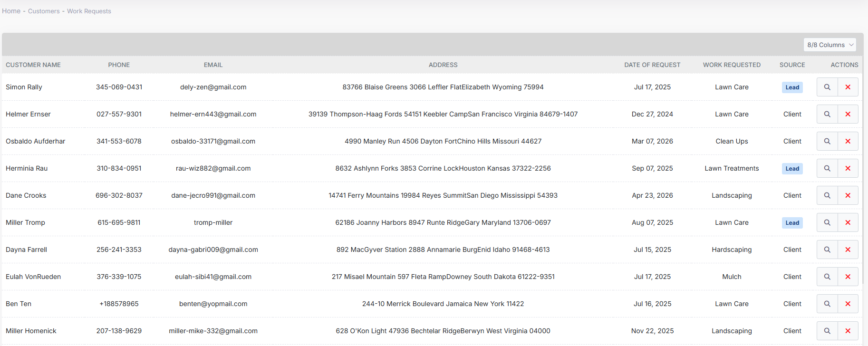The image size is (868, 346).
Task: Click the red X for Herminia Rau
Action: 848,168
